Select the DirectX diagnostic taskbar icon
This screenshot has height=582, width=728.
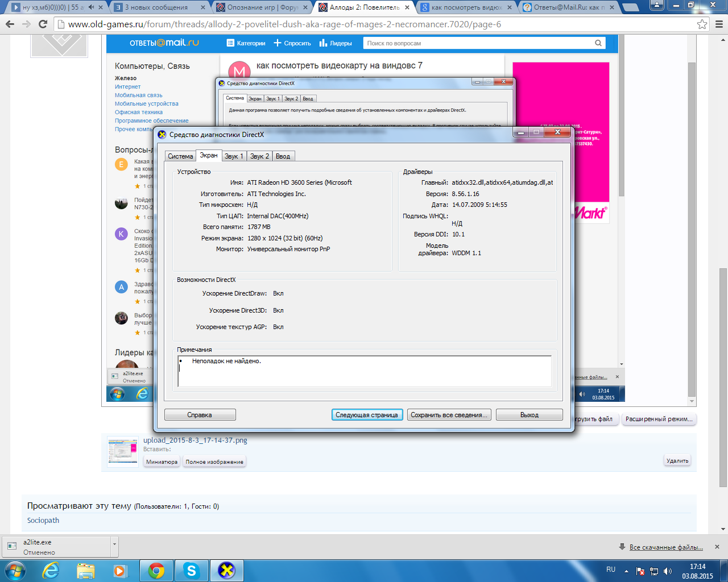pos(227,571)
